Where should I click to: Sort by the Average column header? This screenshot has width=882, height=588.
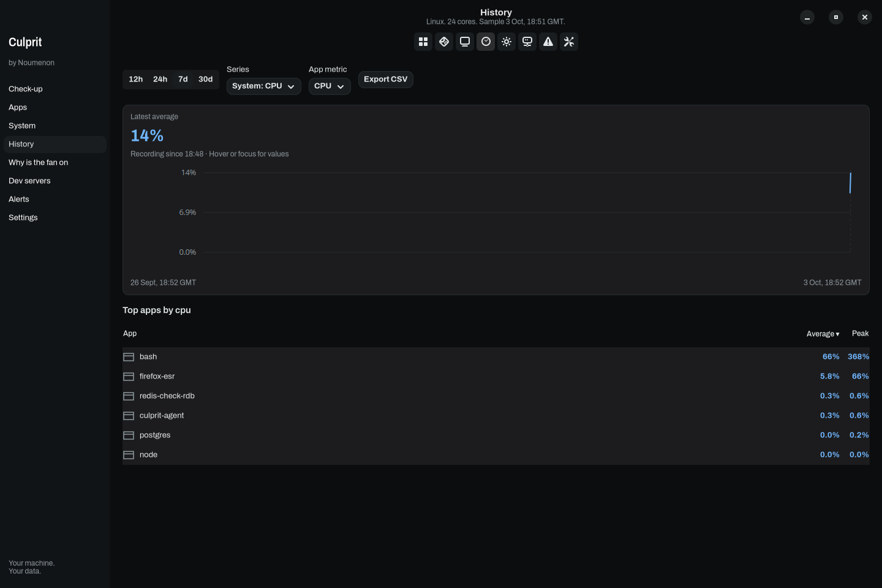[x=823, y=334]
